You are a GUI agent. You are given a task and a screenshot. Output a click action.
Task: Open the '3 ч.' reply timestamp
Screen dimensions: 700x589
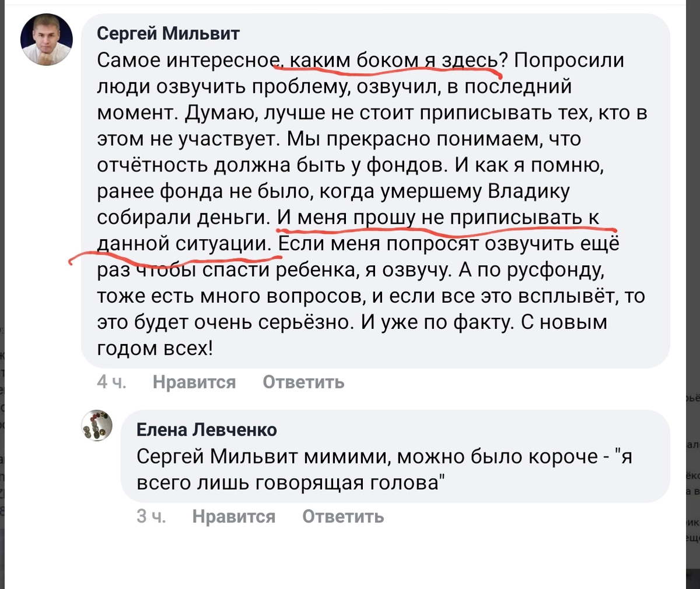point(150,516)
